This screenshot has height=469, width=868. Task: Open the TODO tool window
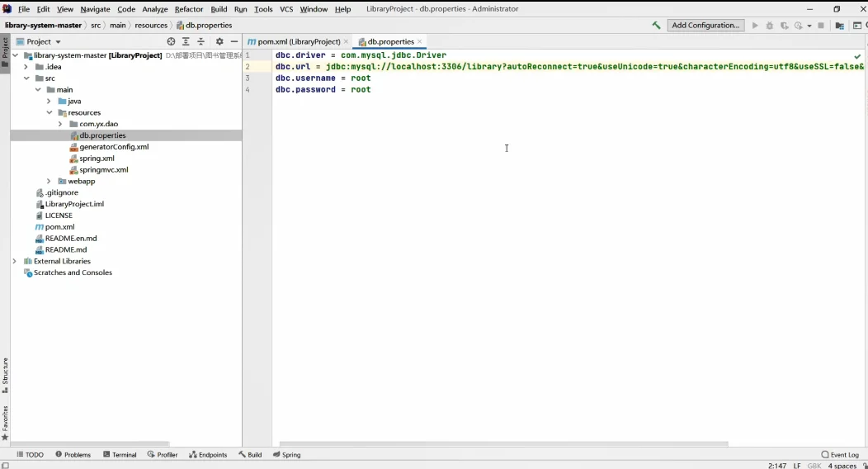pos(30,455)
